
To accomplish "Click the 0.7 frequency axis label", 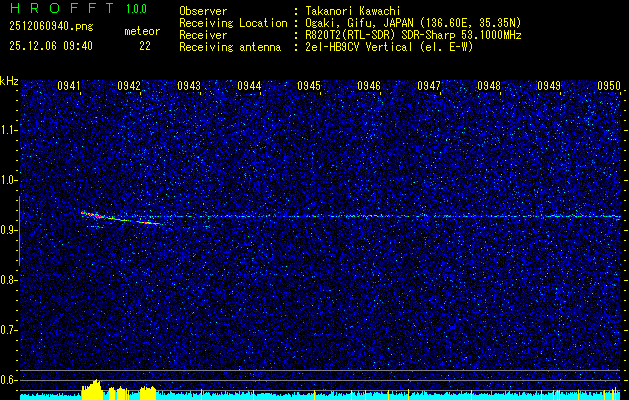I will point(9,329).
